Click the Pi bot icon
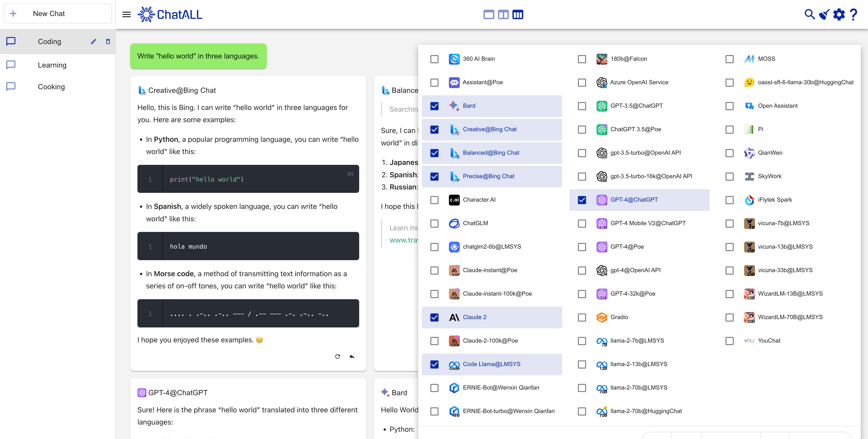The height and width of the screenshot is (439, 868). click(749, 129)
